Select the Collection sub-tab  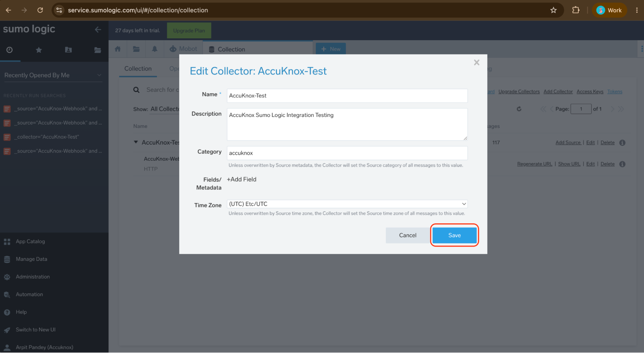tap(138, 69)
